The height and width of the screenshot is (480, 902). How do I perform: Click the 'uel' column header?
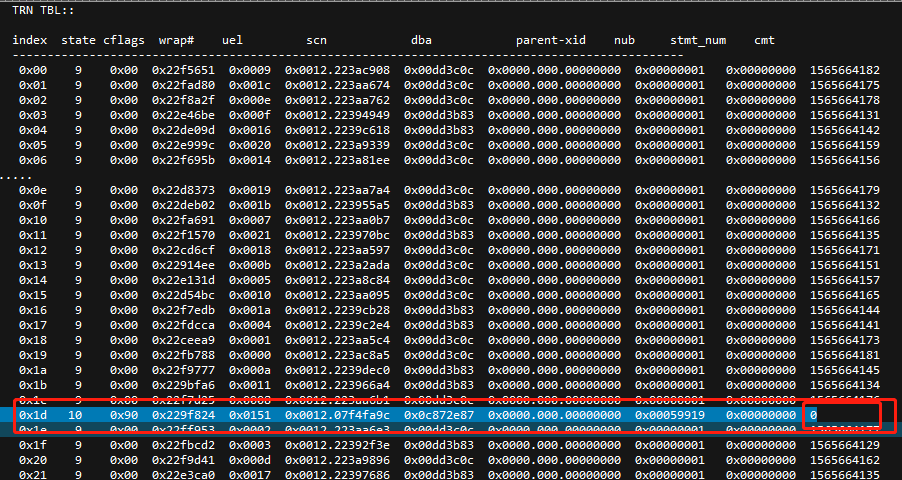[x=232, y=40]
